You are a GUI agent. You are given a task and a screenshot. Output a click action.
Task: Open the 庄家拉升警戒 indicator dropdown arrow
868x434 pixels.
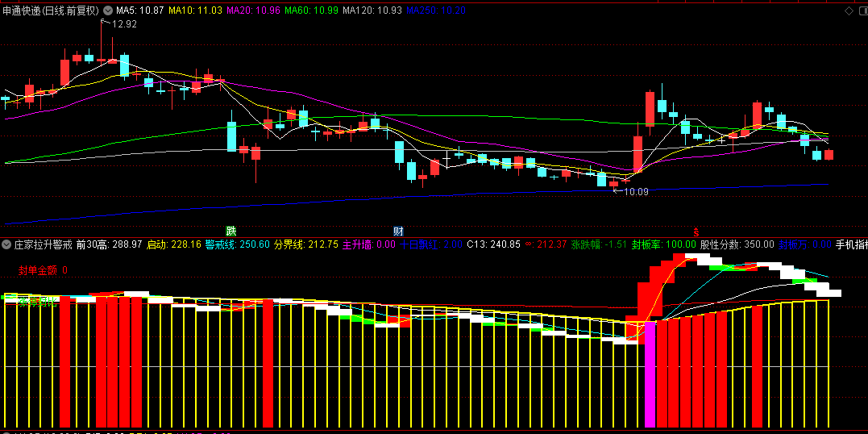coord(7,244)
